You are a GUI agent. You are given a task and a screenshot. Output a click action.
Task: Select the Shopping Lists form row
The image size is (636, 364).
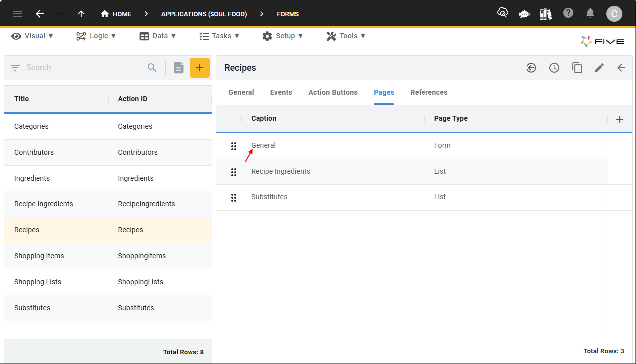click(x=108, y=282)
